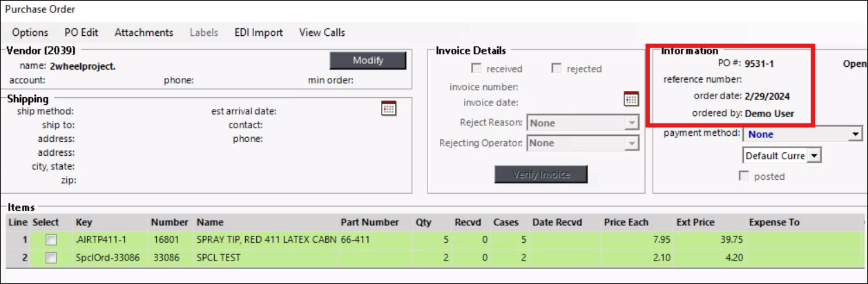Expand the payment method dropdown

pos(856,134)
